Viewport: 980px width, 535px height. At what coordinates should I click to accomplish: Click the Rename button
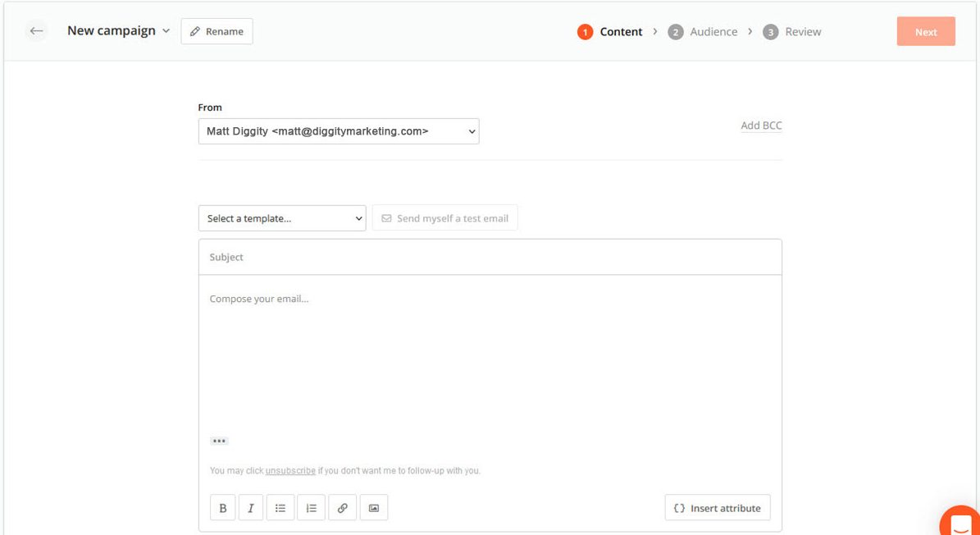tap(217, 31)
